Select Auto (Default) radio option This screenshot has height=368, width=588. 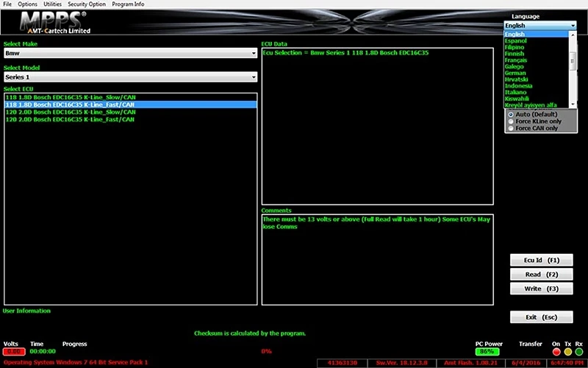[x=532, y=114]
